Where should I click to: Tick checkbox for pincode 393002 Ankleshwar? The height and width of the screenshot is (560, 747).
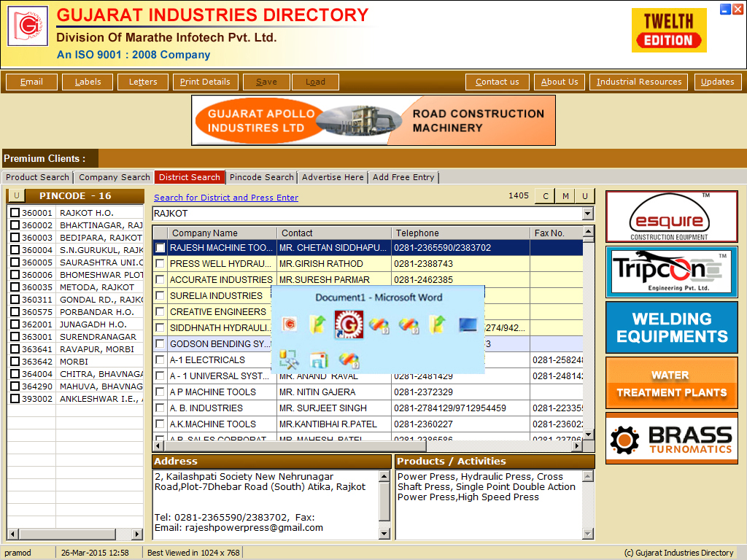click(15, 398)
